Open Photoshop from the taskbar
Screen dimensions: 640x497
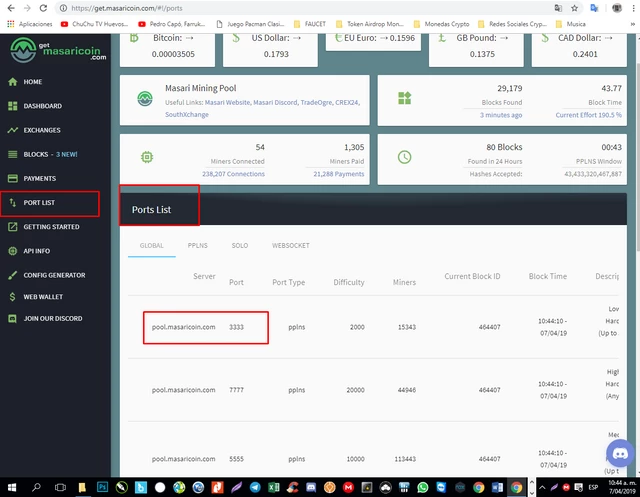click(x=102, y=487)
